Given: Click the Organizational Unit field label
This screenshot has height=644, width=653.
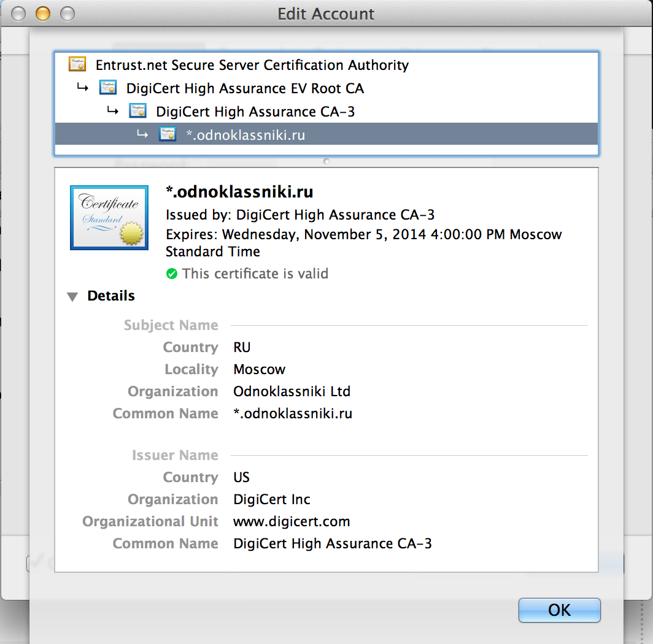Looking at the screenshot, I should click(150, 521).
